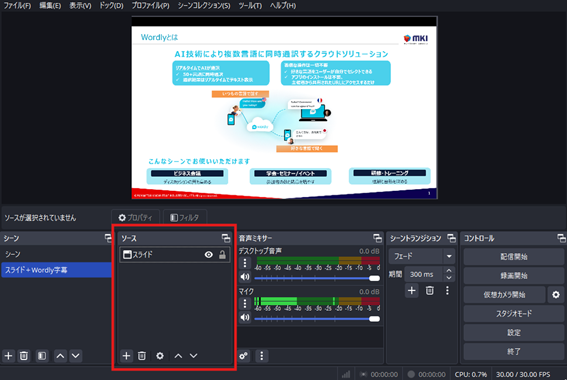Screen dimensions: 567x380
Task: Move scene up with arrow
Action: pos(60,356)
